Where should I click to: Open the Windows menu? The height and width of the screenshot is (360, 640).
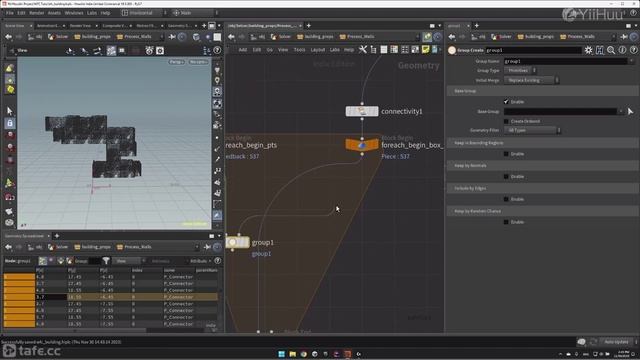pyautogui.click(x=74, y=13)
